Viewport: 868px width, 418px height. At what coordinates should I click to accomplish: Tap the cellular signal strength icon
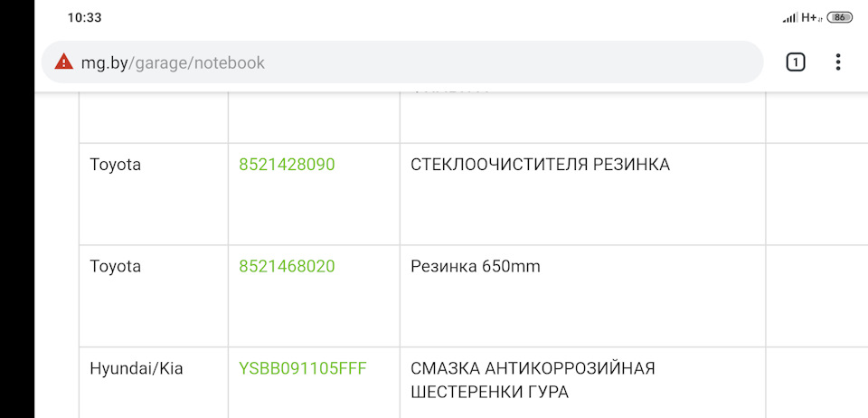click(790, 17)
